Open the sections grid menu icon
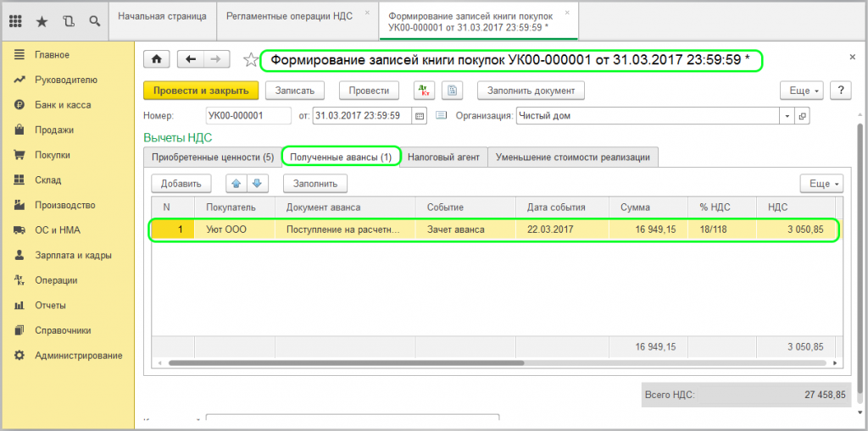Screen dimensions: 868x431 (15, 19)
